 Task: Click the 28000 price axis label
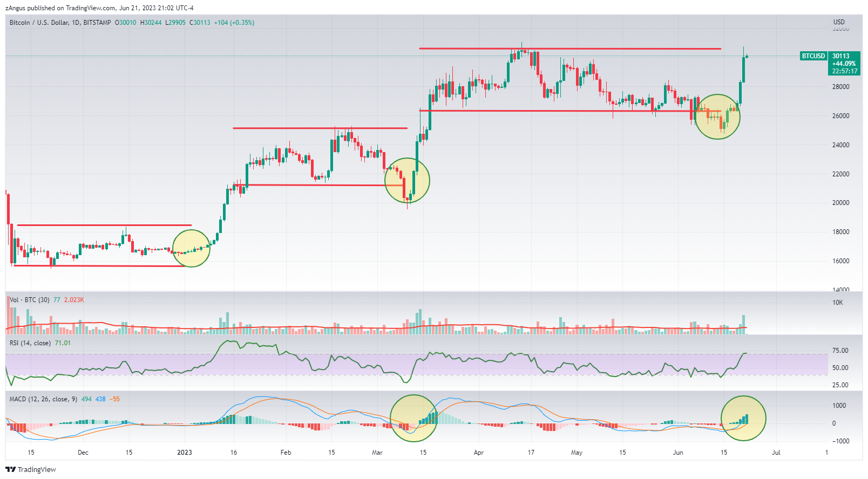(840, 87)
